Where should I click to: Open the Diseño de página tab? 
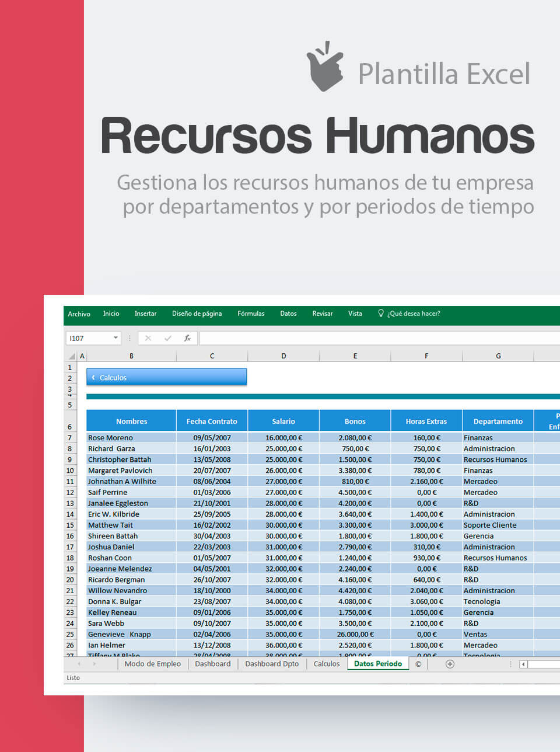(x=197, y=314)
